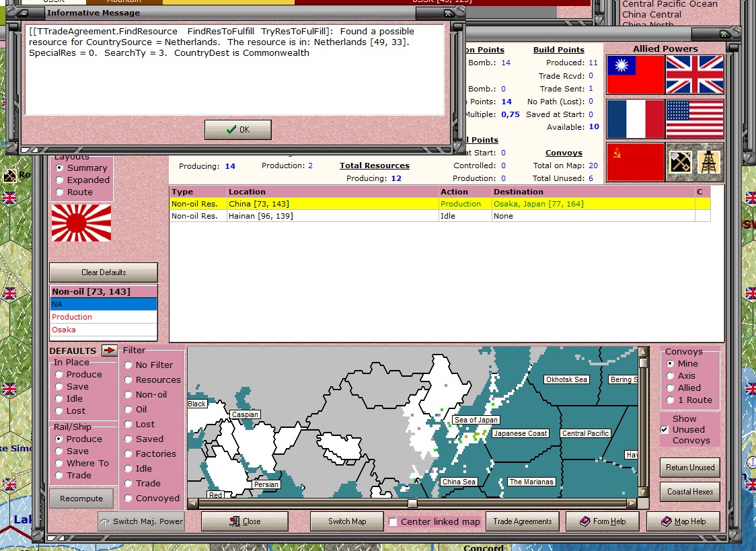
Task: Click the pickaxe non-oil resource icon
Action: pos(680,162)
